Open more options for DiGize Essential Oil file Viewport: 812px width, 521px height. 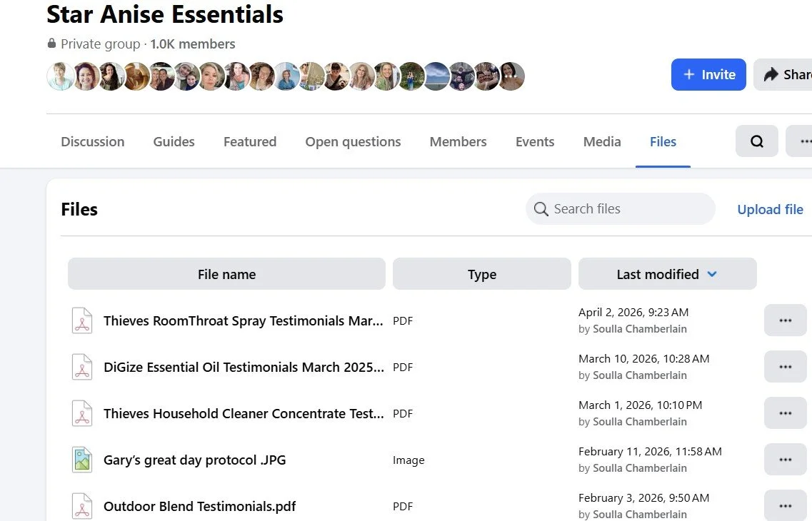coord(785,367)
